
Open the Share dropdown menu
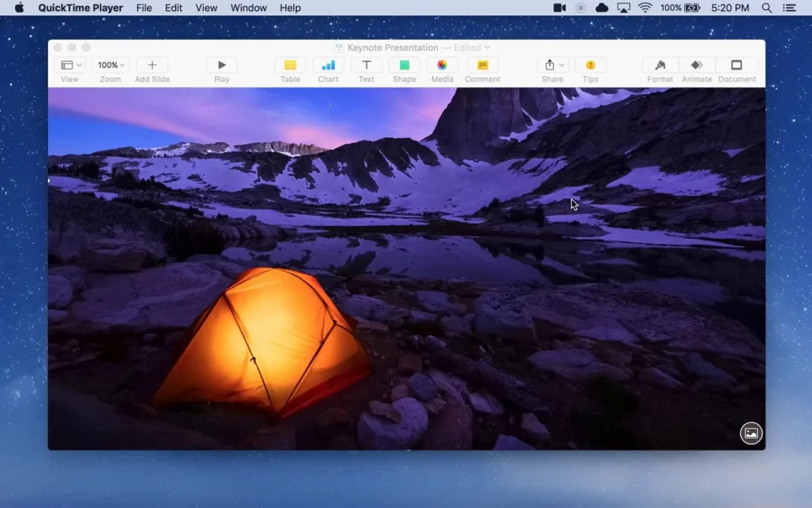(551, 66)
